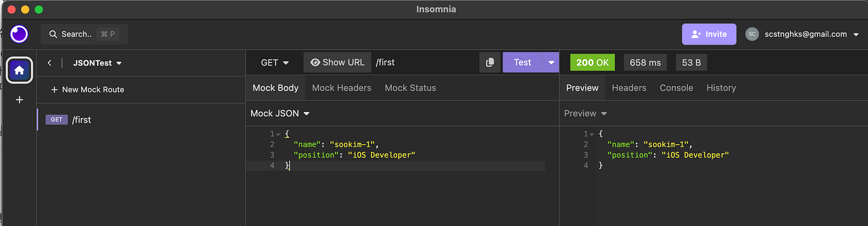Click the Test button

522,62
